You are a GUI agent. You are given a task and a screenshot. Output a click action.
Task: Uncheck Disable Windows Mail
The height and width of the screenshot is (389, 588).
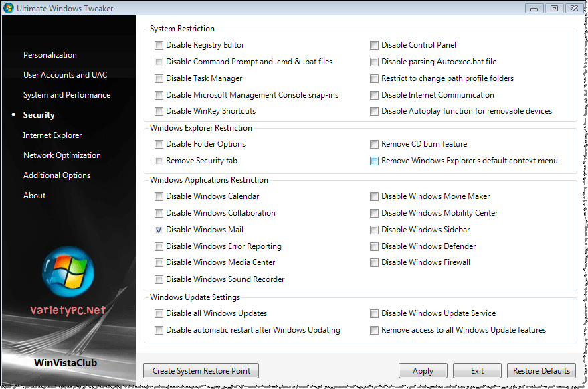(x=159, y=230)
